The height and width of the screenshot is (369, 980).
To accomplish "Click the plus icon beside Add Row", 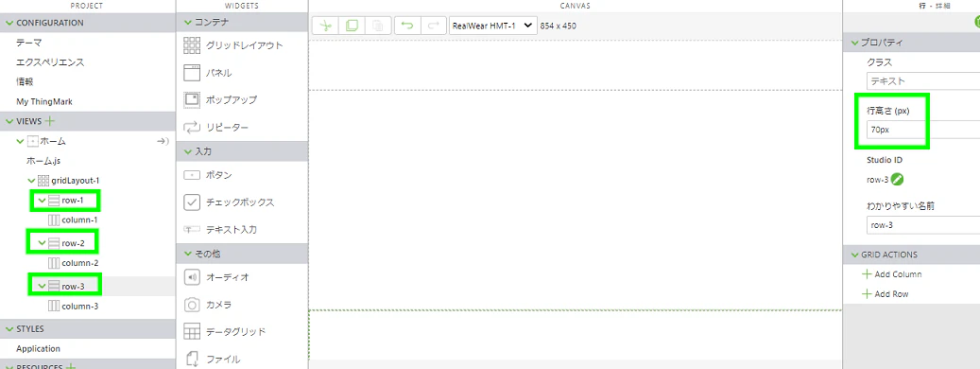I will (x=867, y=294).
